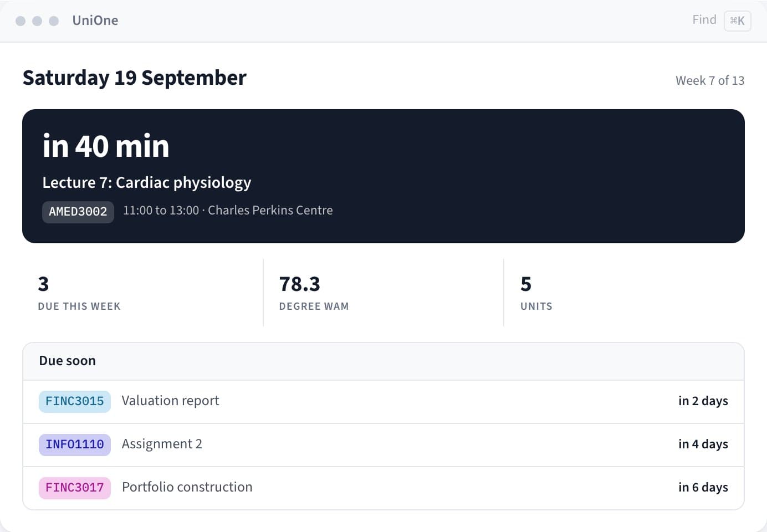Click the 'in 2 days' due label
The width and height of the screenshot is (767, 532).
(703, 401)
